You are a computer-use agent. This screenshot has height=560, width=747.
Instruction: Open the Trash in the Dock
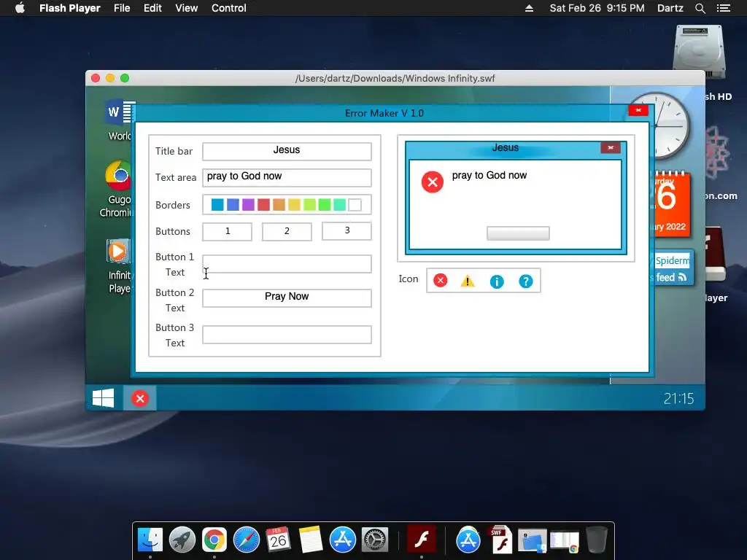(597, 540)
